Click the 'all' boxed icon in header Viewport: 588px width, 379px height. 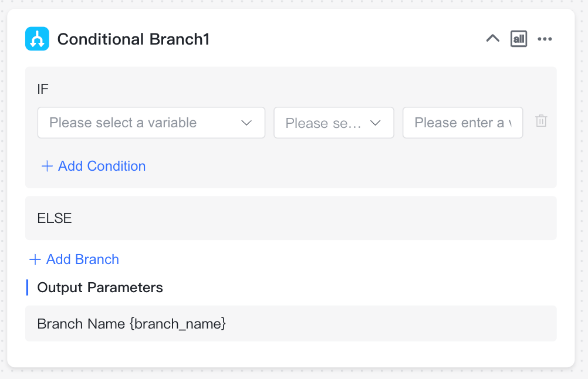519,39
